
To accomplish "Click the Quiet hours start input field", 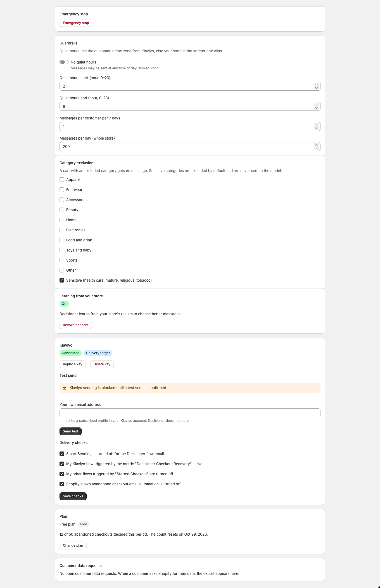I will [x=190, y=86].
